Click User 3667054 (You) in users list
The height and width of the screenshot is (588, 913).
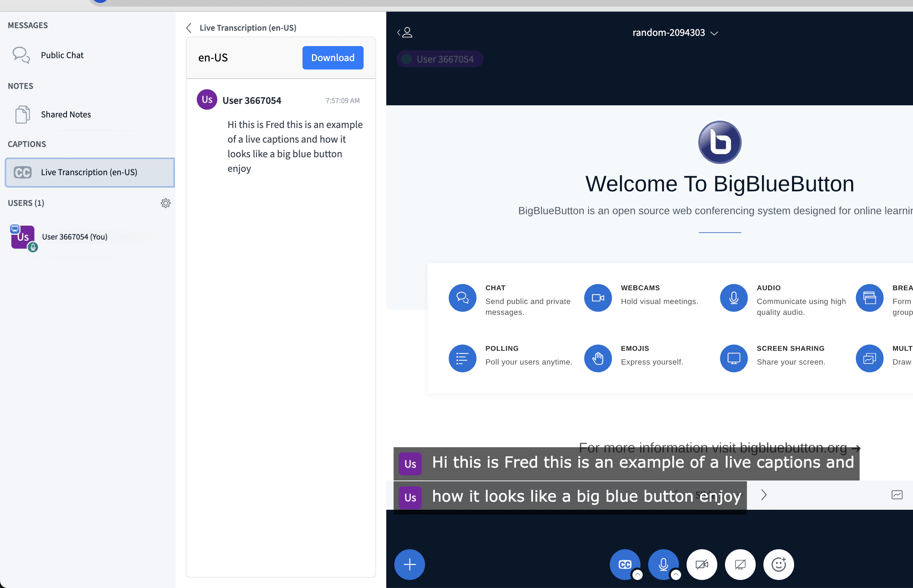[x=75, y=237]
